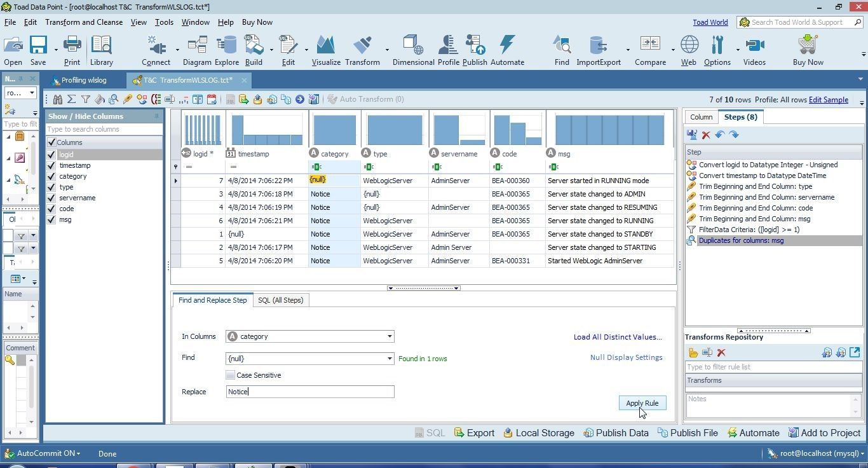Enable the Case Sensitive checkbox
Screen dimensions: 868x468
[230, 375]
